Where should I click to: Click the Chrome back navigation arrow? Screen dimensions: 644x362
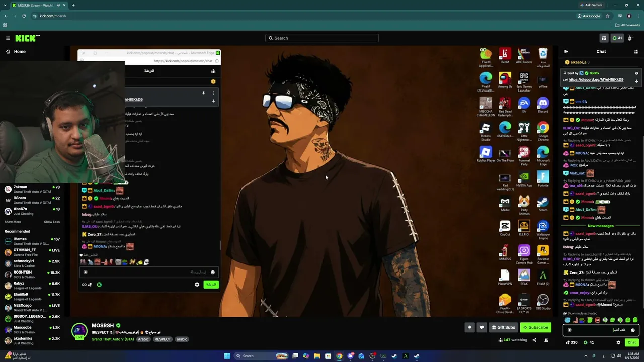[x=6, y=16]
